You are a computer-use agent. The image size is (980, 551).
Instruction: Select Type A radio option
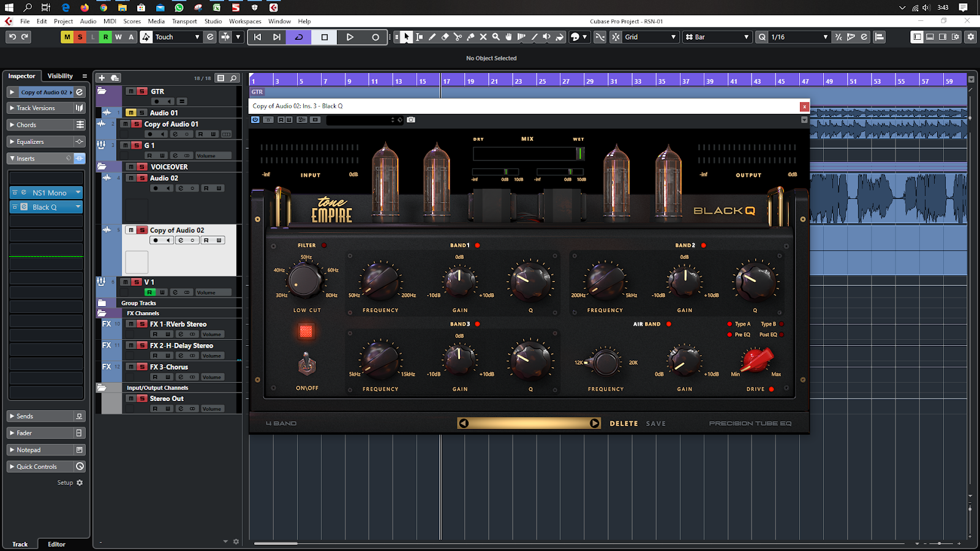click(x=729, y=324)
